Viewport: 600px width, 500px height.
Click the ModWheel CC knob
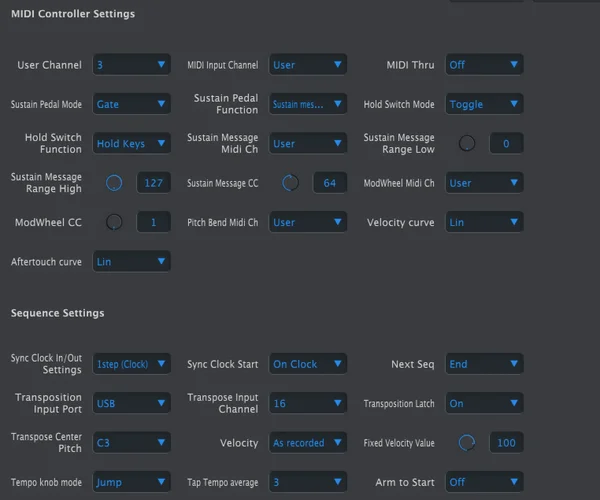pyautogui.click(x=114, y=221)
